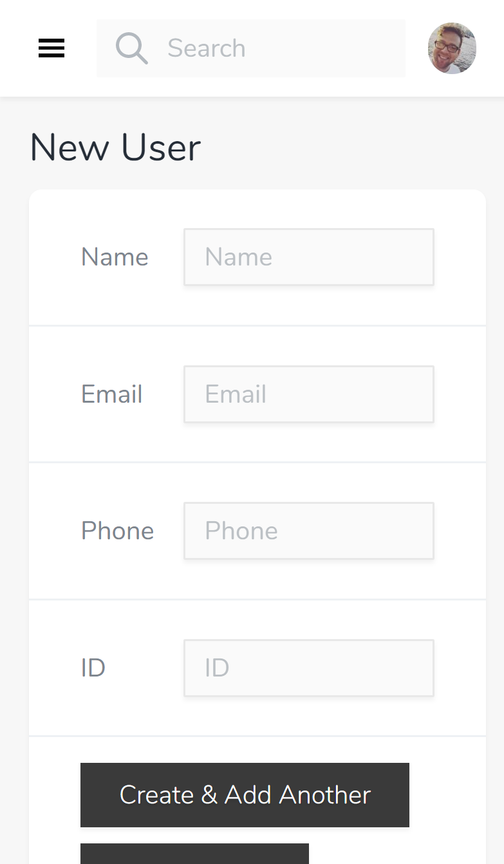
Task: Click the Email input box
Action: 308,394
